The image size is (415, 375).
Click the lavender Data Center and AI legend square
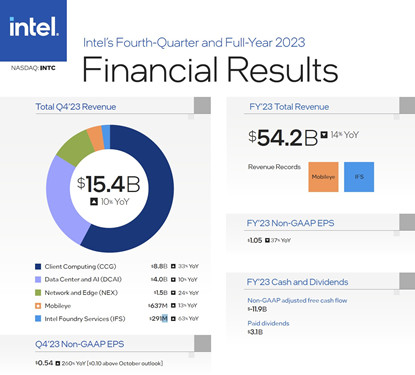[x=38, y=279]
